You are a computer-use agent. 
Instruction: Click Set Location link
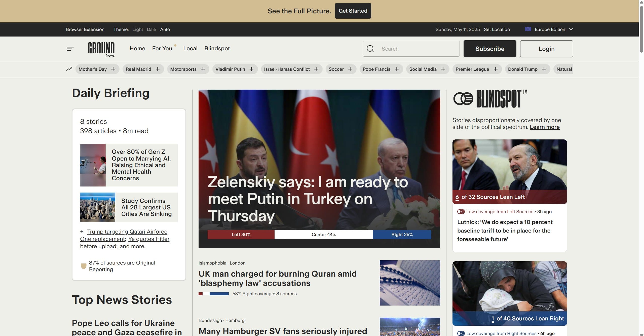(x=497, y=29)
